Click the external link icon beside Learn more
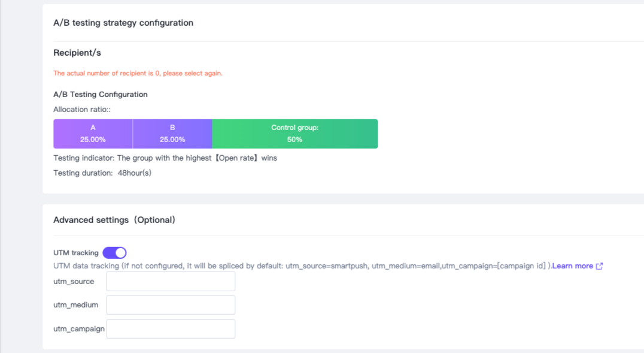 [599, 266]
